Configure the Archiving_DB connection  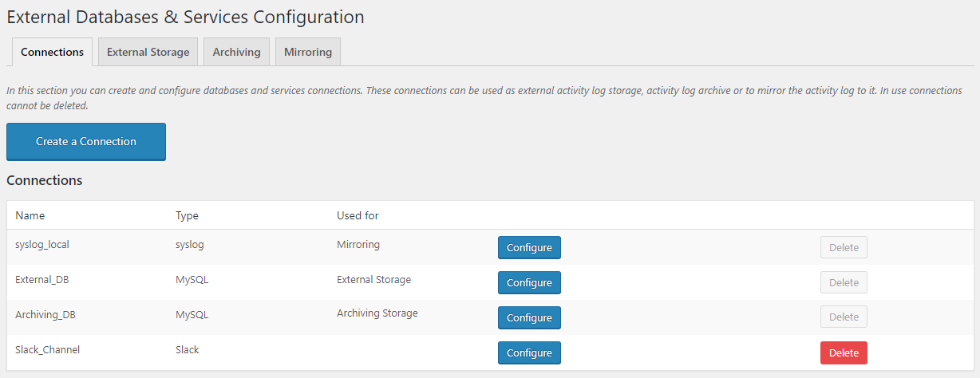pyautogui.click(x=529, y=317)
